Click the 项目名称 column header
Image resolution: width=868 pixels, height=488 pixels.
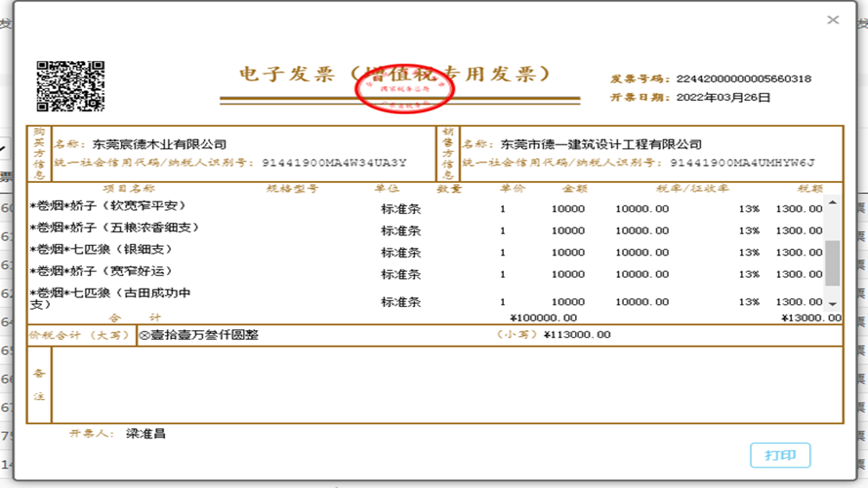coord(129,188)
